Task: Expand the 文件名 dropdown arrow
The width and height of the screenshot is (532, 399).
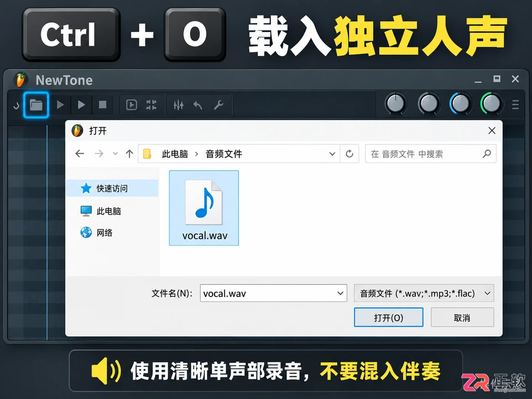Action: [340, 293]
